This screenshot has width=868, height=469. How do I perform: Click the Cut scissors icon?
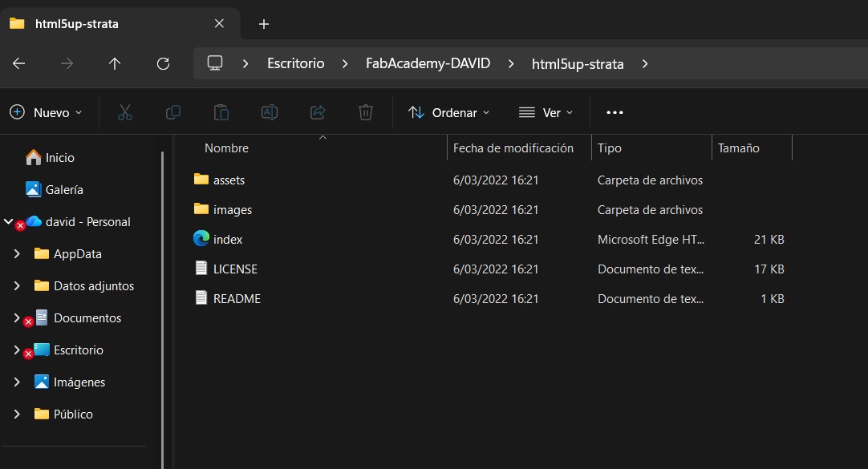tap(124, 112)
